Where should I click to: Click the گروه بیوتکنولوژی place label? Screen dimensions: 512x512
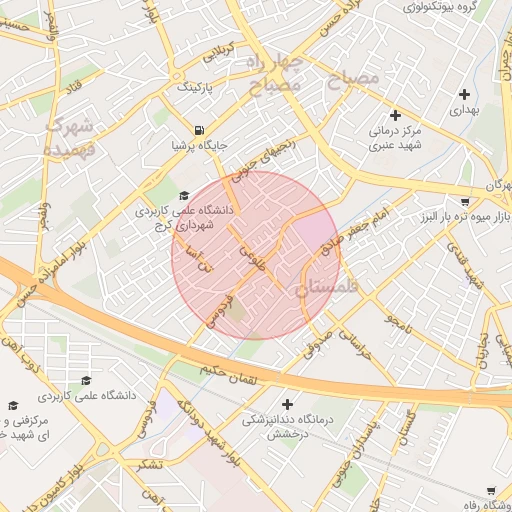(x=440, y=7)
